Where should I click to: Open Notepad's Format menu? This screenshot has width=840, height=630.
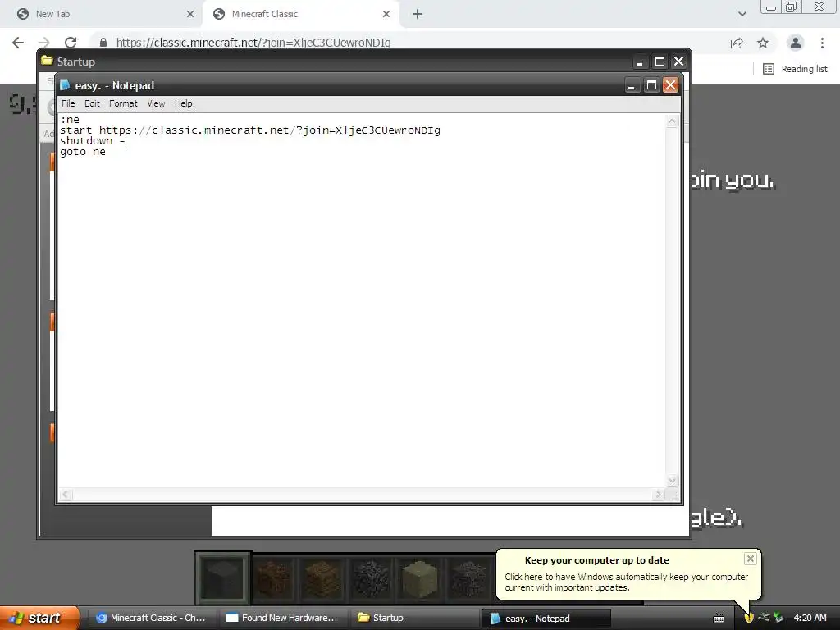[123, 103]
